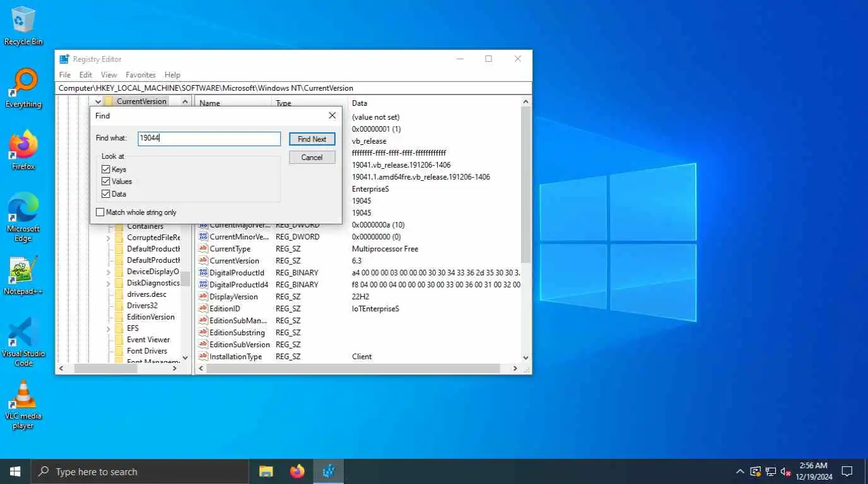Click the Windows Update tray icon
The height and width of the screenshot is (484, 868).
click(x=756, y=471)
